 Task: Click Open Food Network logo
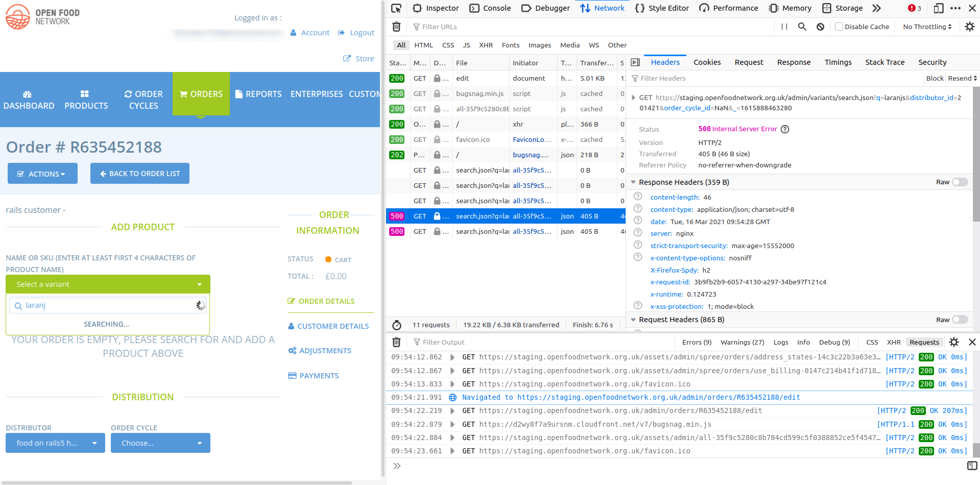[x=43, y=17]
